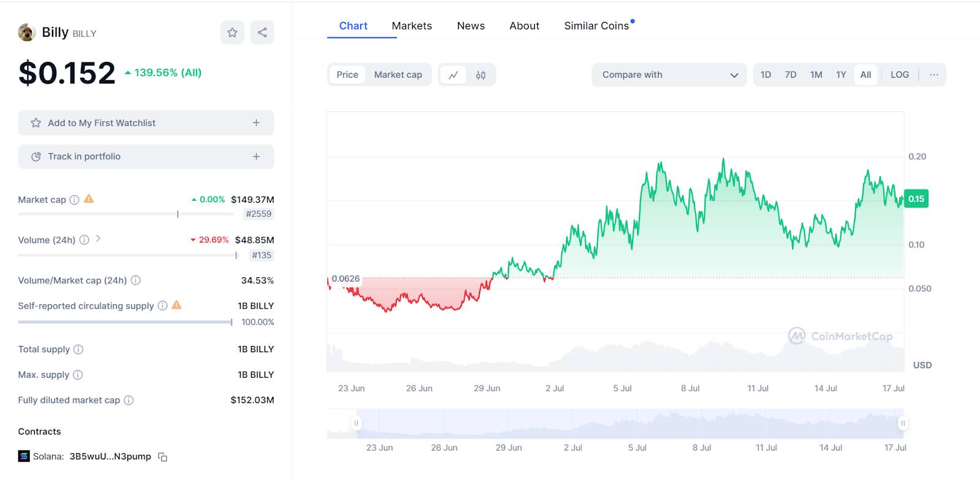Select the Market cap chart toggle
The width and height of the screenshot is (980, 480).
(398, 75)
